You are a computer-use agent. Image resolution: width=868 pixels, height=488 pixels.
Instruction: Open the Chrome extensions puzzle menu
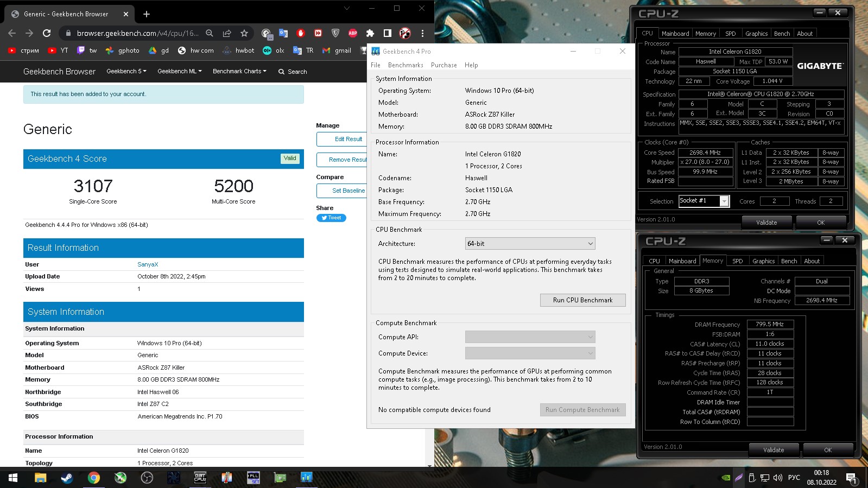[x=370, y=33]
